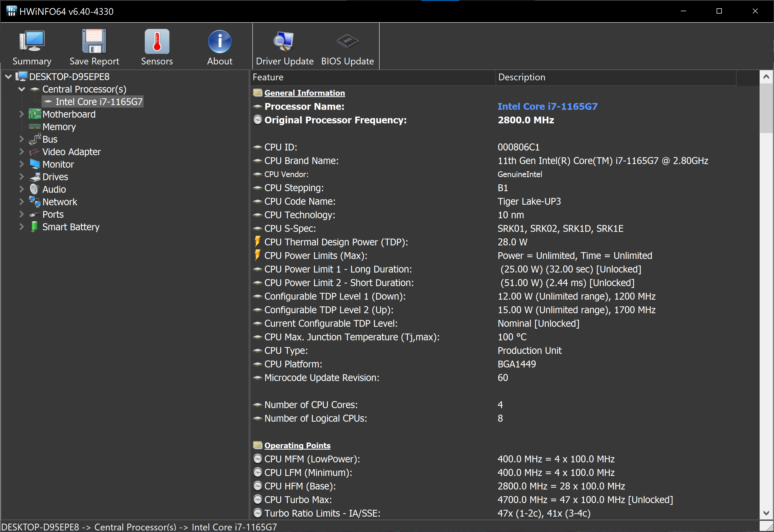
Task: Collapse the Central Processor(s) node
Action: (22, 89)
